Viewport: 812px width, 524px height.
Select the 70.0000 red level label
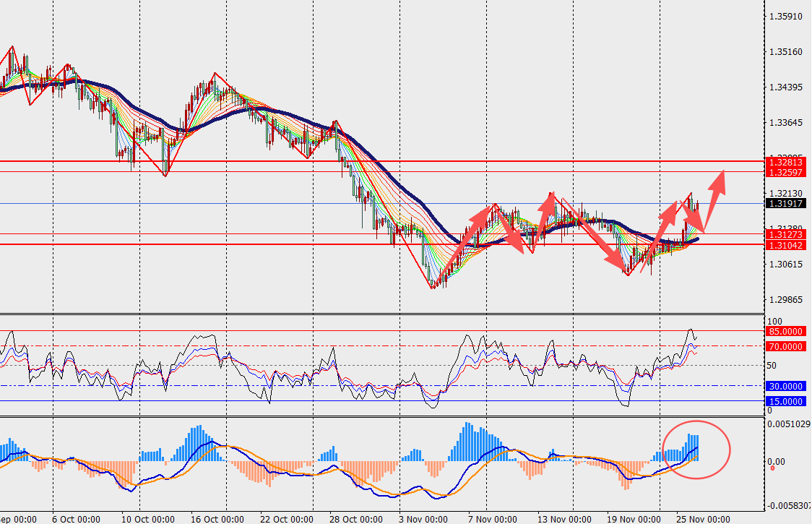coord(785,347)
